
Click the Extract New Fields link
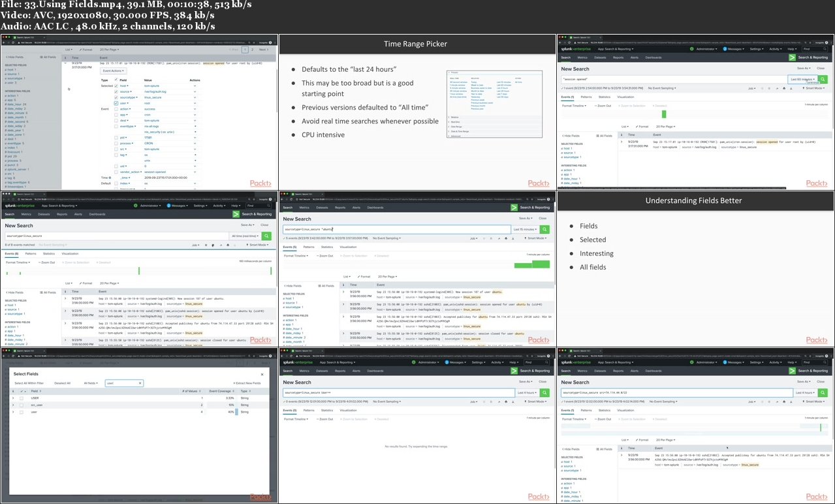249,383
